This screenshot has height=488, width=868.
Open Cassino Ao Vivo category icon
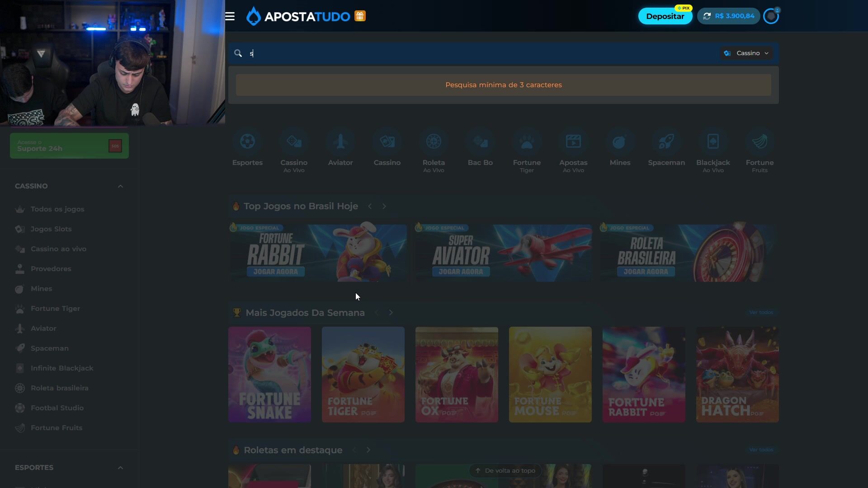[294, 141]
